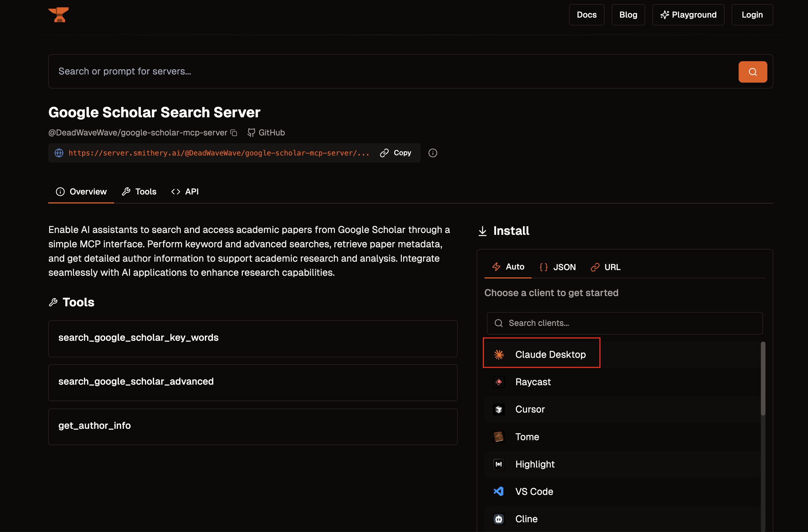Switch to the API tab

pyautogui.click(x=185, y=192)
